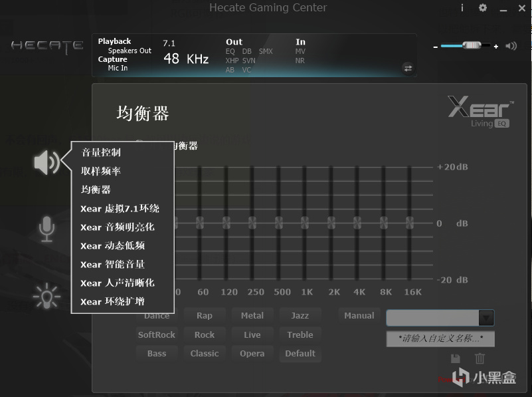Click the Manual preset button
Viewport: 532px width, 397px height.
359,316
